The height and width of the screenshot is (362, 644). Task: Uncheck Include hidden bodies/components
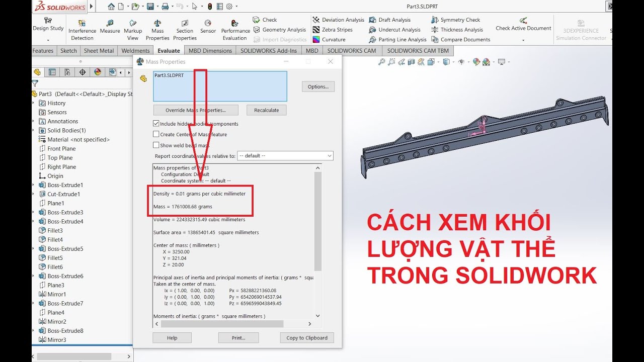[x=156, y=124]
